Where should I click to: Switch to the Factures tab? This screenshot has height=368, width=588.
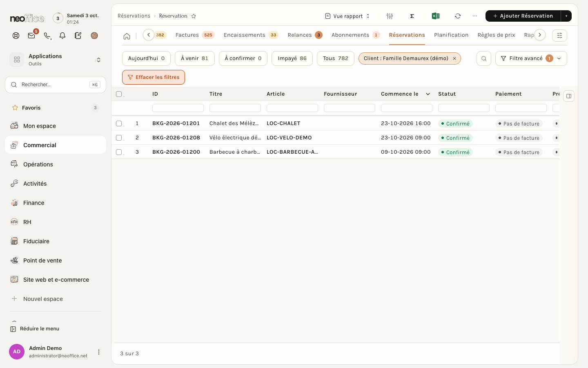195,35
